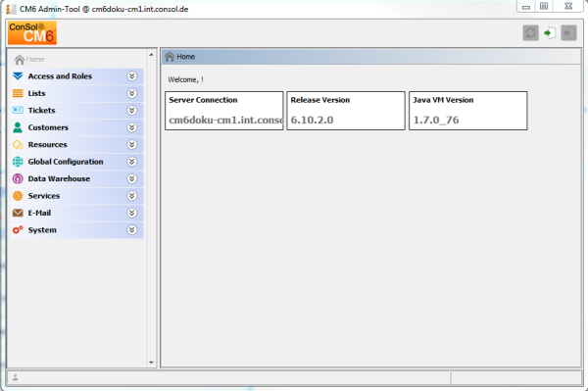Click the System red gears icon
Screen dimensions: 588x391
[18, 230]
